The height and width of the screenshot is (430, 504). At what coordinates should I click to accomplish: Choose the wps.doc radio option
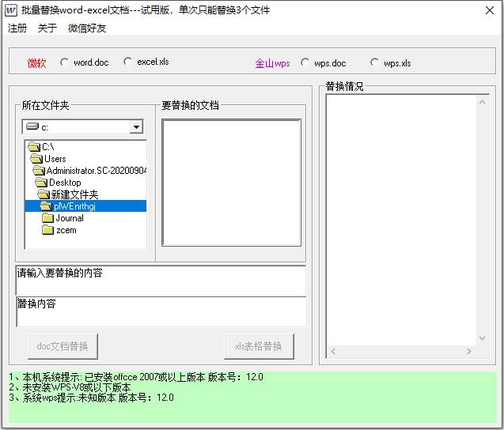(305, 63)
